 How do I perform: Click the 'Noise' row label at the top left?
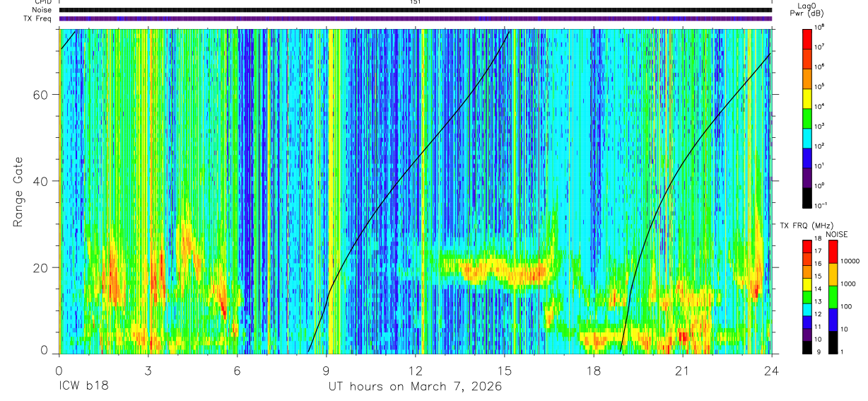[42, 10]
